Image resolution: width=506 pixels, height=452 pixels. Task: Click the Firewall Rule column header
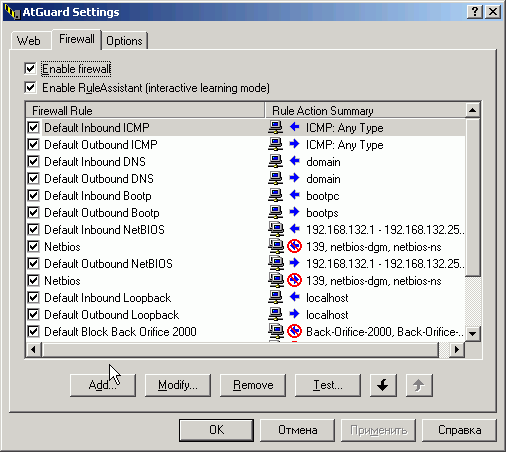coord(145,110)
